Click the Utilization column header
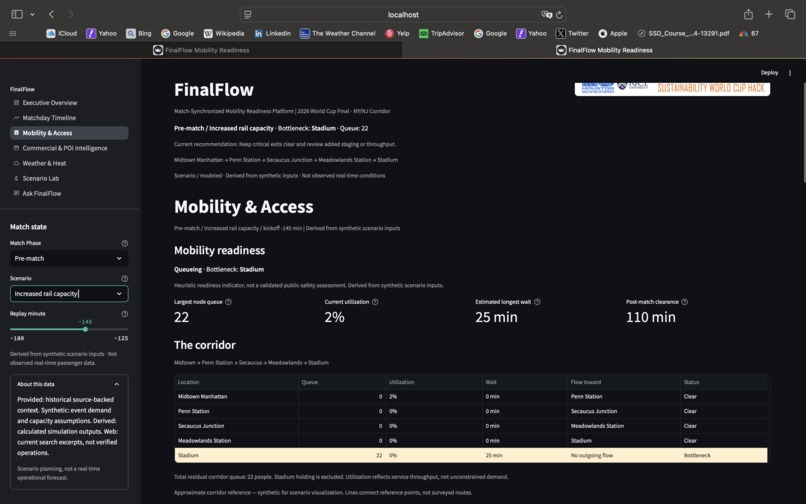The image size is (806, 504). (x=434, y=382)
